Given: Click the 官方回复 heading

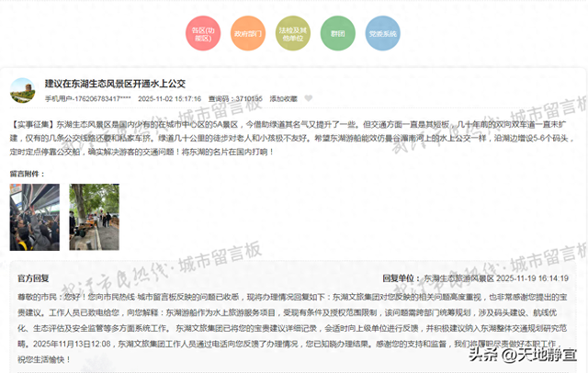Looking at the screenshot, I should click(33, 278).
